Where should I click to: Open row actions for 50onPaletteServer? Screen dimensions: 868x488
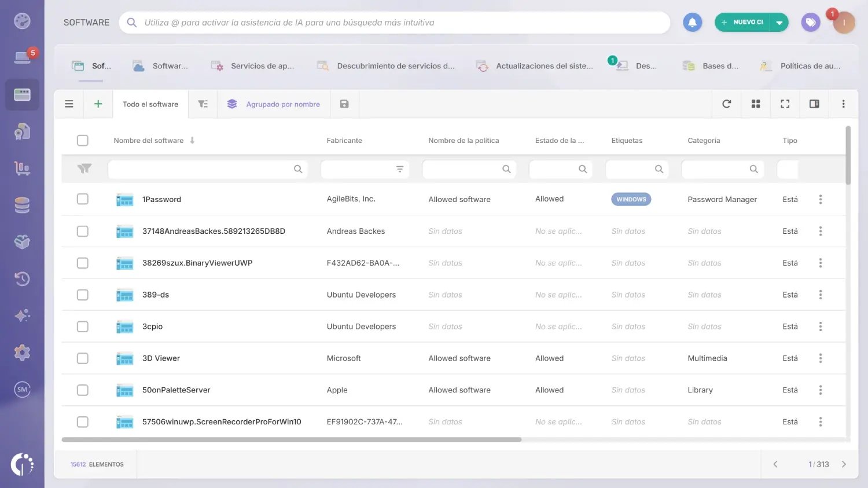[x=821, y=390]
